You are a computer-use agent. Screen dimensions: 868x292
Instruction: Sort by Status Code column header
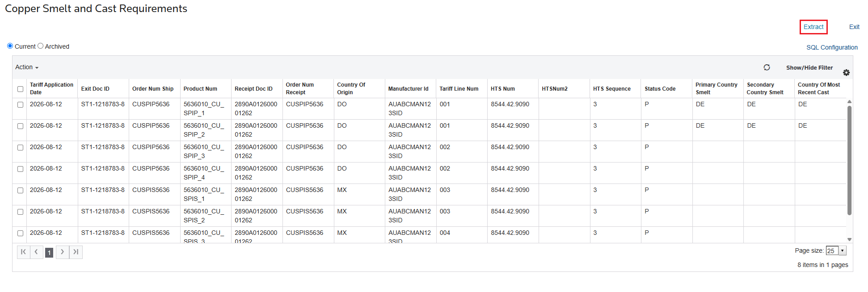660,89
